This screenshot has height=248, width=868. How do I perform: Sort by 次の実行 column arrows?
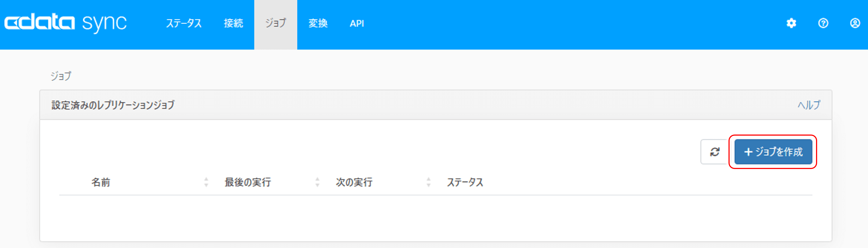(x=429, y=182)
